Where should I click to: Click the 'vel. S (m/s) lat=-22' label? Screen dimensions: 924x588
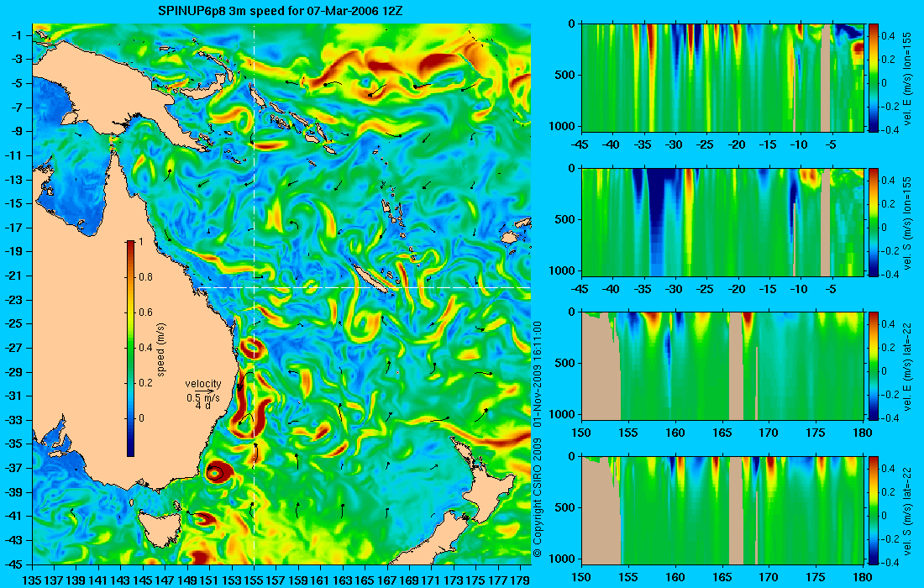(x=907, y=510)
